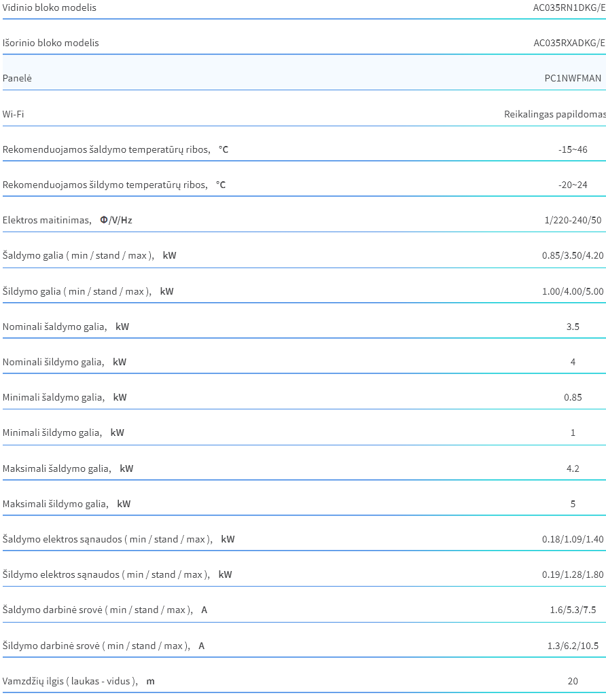
Task: Click the PC1NWFMAN panel value
Action: point(573,78)
